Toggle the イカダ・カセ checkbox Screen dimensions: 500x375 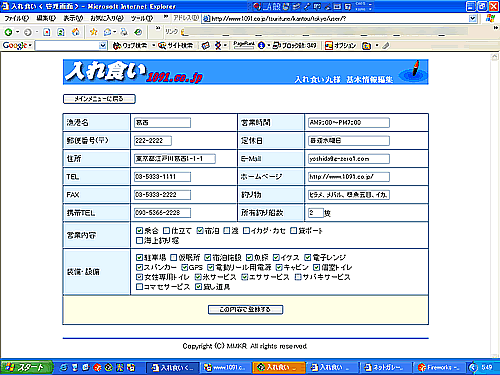tap(246, 230)
